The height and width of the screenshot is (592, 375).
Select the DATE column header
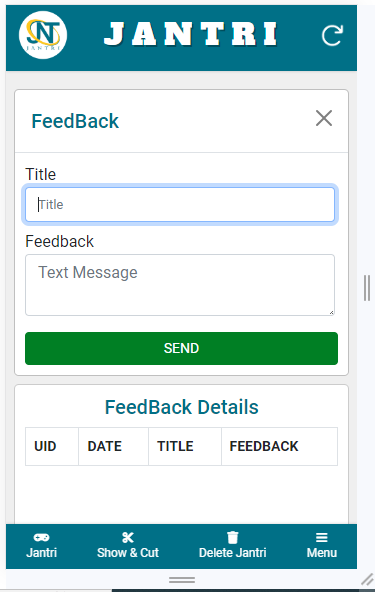click(x=105, y=446)
